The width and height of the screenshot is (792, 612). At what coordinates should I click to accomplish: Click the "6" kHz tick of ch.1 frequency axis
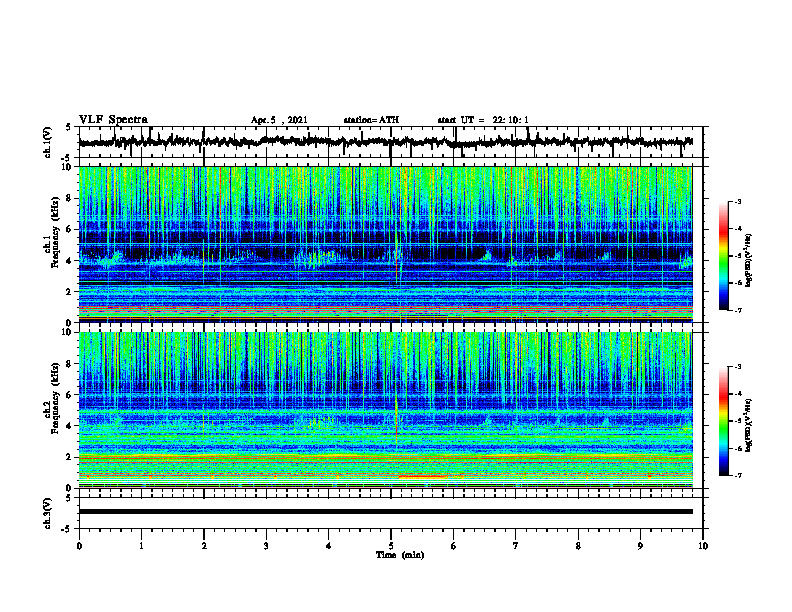(70, 229)
